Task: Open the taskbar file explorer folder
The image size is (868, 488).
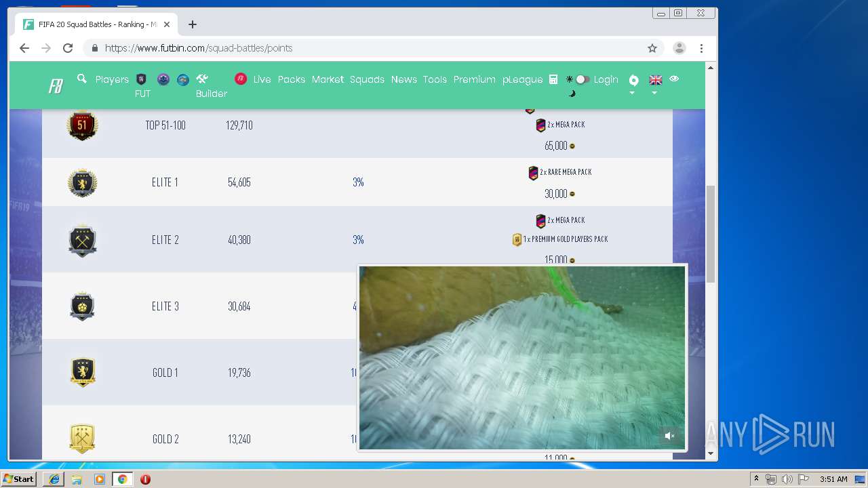Action: tap(77, 479)
